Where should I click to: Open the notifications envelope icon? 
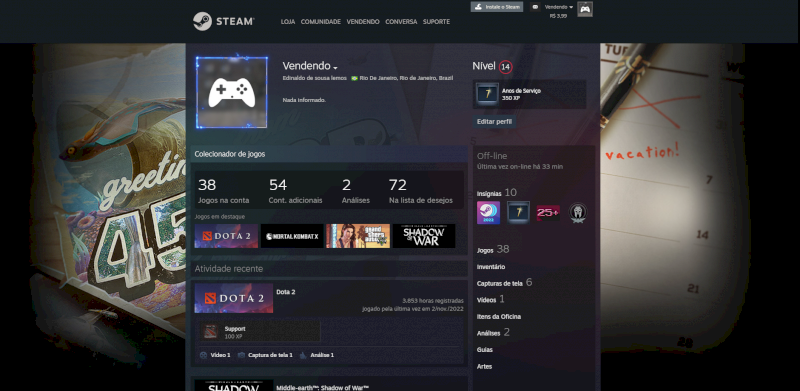[x=535, y=7]
